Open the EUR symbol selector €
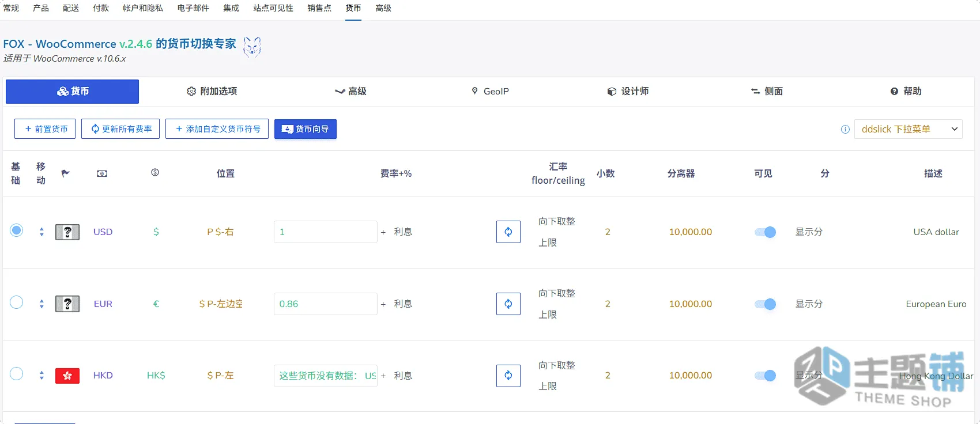 [x=156, y=304]
